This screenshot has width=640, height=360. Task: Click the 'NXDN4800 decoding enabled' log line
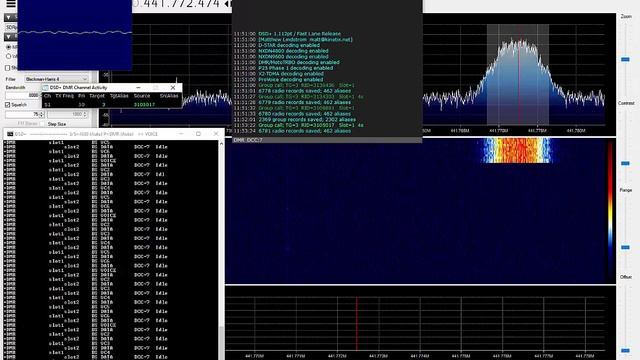293,51
